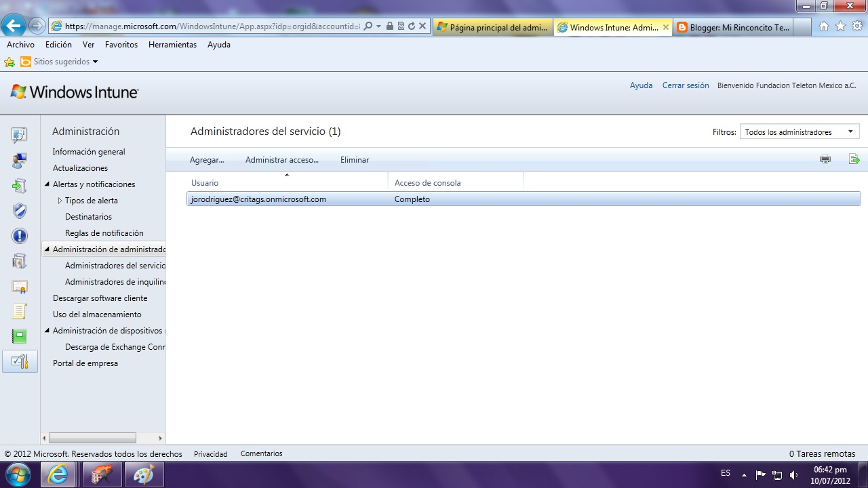Select Administradores de inquilinos item
The image size is (868, 488).
[x=115, y=282]
